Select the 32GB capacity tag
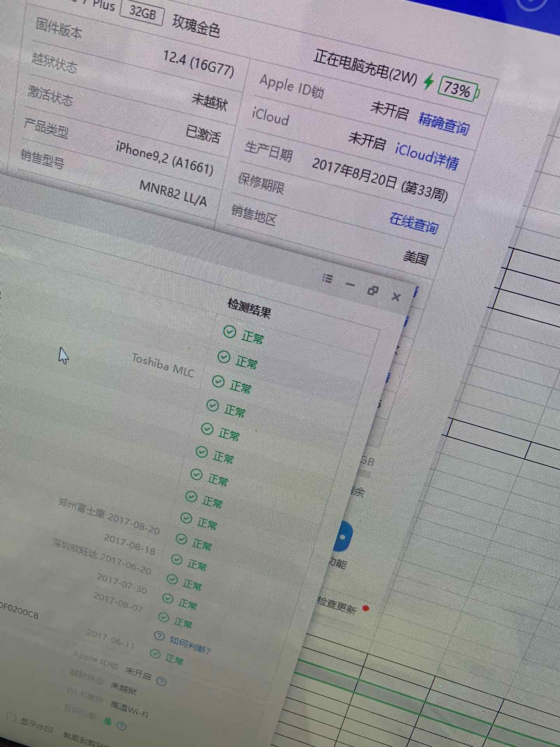This screenshot has width=560, height=747. point(142,12)
